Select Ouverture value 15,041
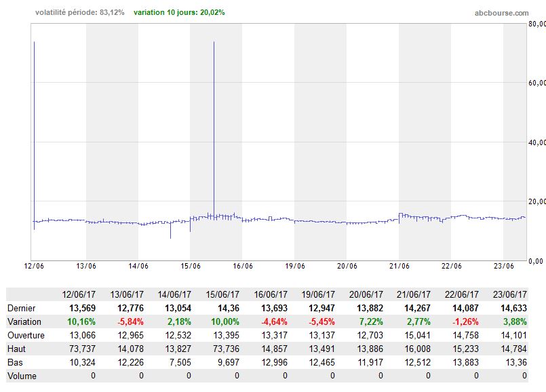 tap(417, 335)
